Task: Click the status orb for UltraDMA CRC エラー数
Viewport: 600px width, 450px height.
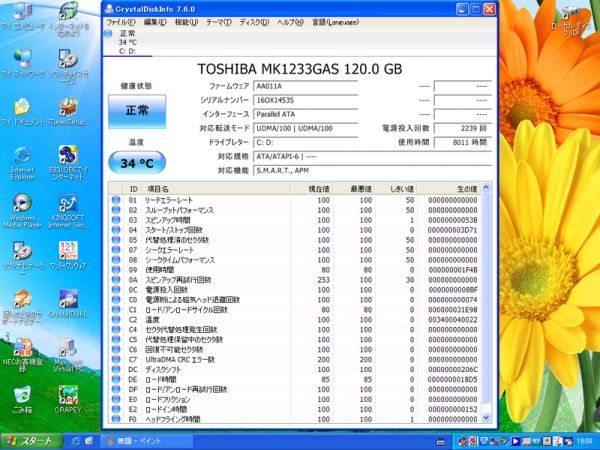Action: (116, 359)
